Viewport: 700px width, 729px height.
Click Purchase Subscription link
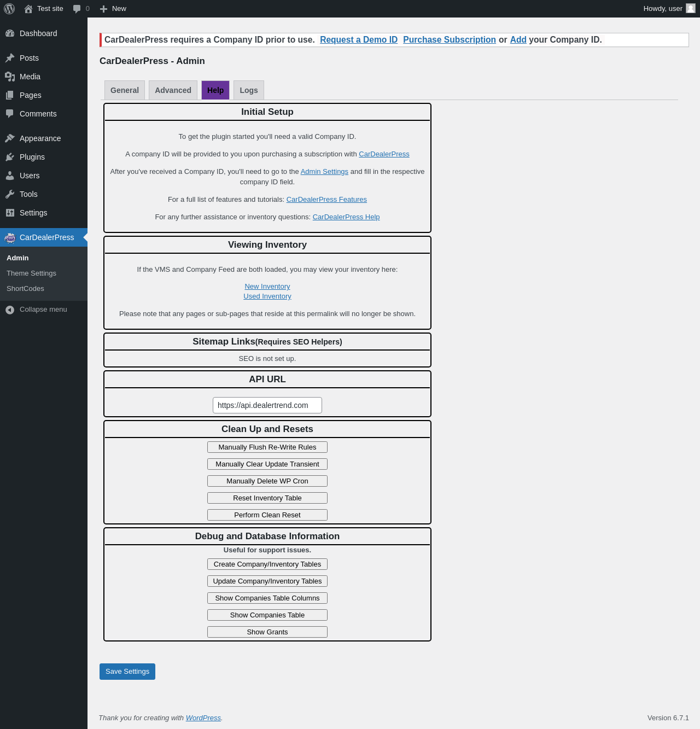point(450,40)
